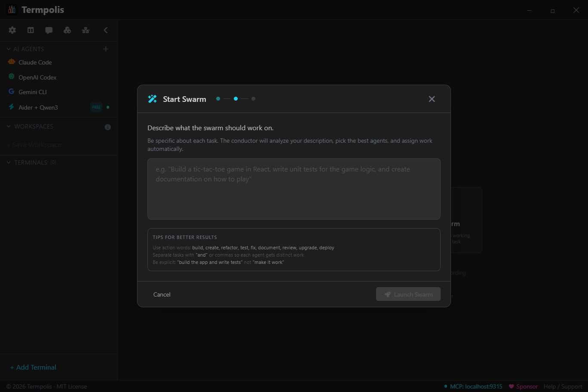Image resolution: width=588 pixels, height=392 pixels.
Task: Click the swarm cluster icon in the toolbar
Action: click(x=67, y=30)
